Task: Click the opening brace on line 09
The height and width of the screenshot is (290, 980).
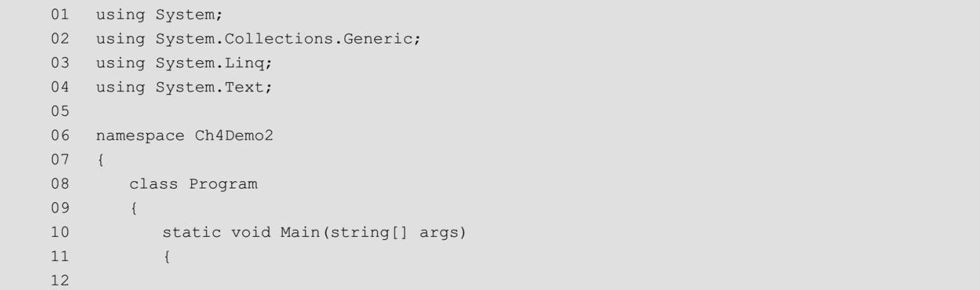Action: pyautogui.click(x=134, y=209)
